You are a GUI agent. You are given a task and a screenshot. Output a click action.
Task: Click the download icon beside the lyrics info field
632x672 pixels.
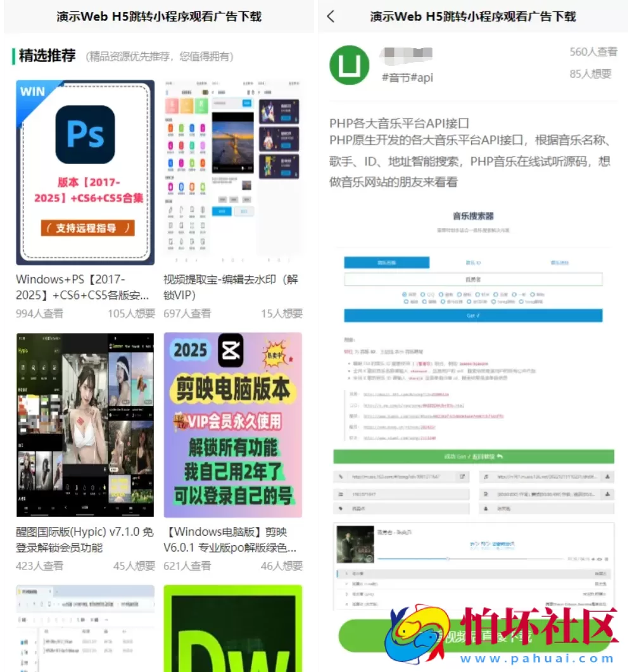[x=606, y=493]
